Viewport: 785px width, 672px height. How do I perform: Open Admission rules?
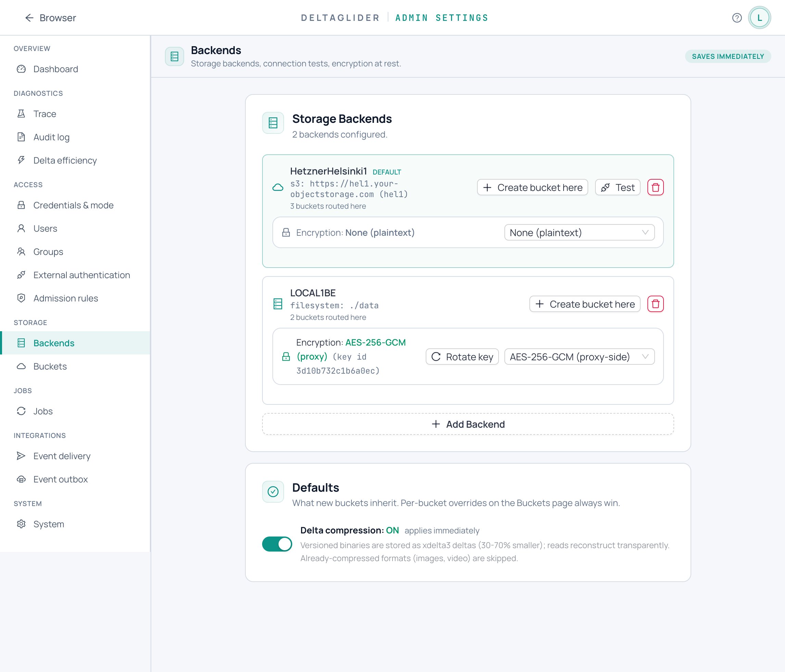tap(76, 298)
